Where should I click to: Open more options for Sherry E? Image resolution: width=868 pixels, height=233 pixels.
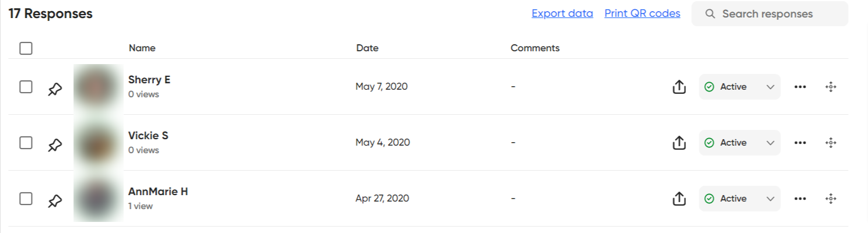[x=800, y=87]
